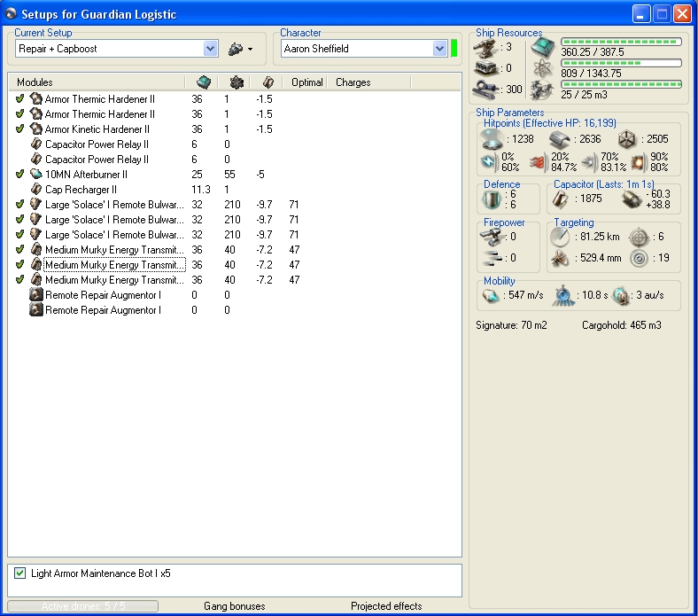Toggle the Armor Kinetic Hardener II active checkmark

(x=19, y=129)
